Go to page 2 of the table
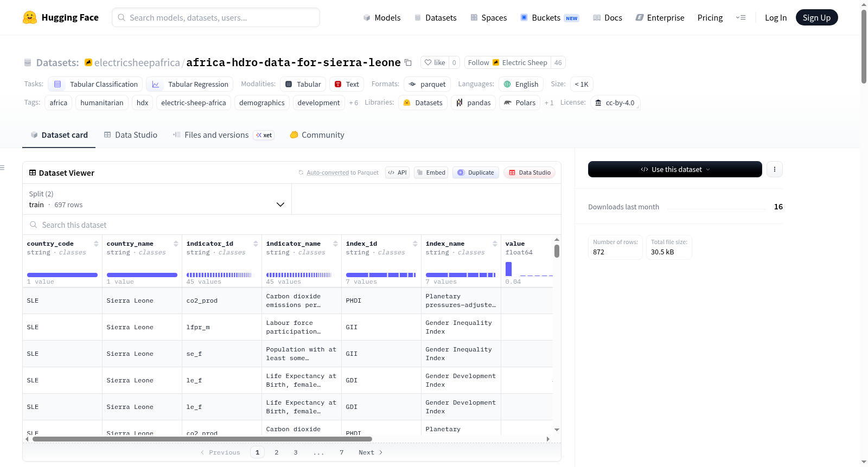 coord(277,452)
